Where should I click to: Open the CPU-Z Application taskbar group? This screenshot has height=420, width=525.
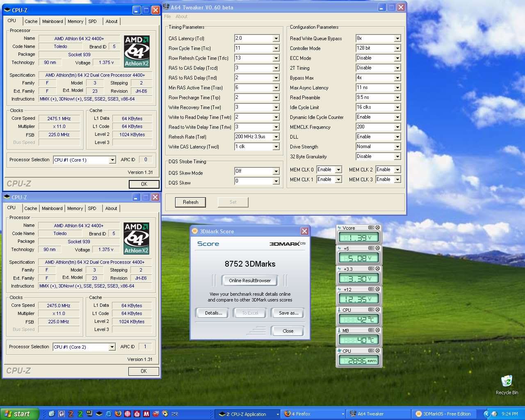click(x=248, y=414)
